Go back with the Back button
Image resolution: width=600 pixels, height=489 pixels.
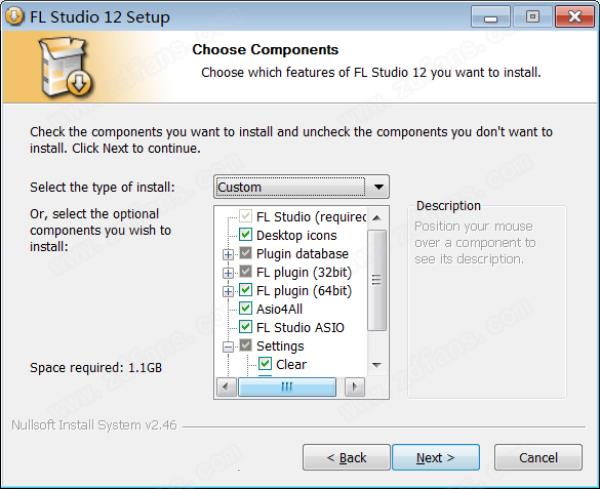coord(346,457)
